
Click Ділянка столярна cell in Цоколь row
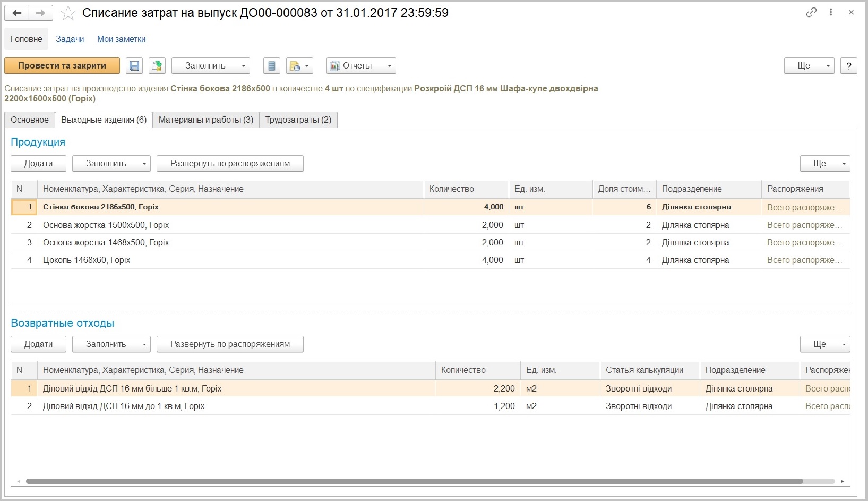tap(709, 260)
